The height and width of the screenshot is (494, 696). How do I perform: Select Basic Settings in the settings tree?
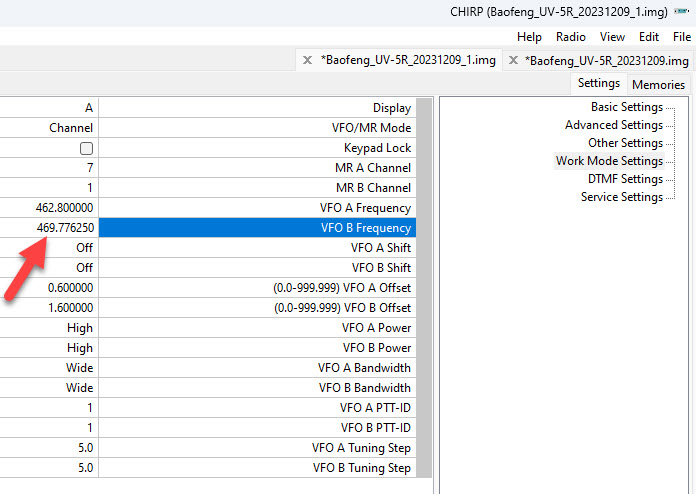tap(626, 107)
